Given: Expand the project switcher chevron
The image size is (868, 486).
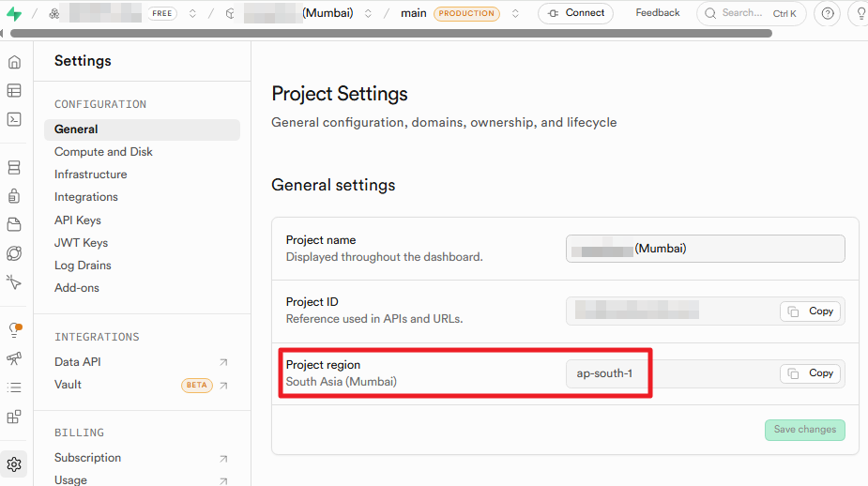Looking at the screenshot, I should pyautogui.click(x=368, y=13).
